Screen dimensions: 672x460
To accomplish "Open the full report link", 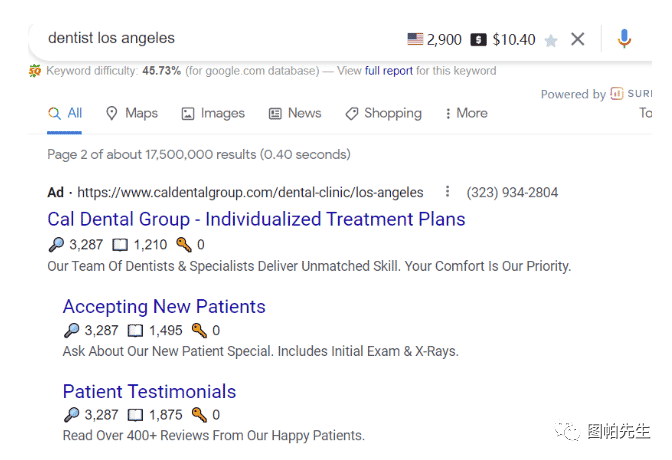I will (389, 70).
